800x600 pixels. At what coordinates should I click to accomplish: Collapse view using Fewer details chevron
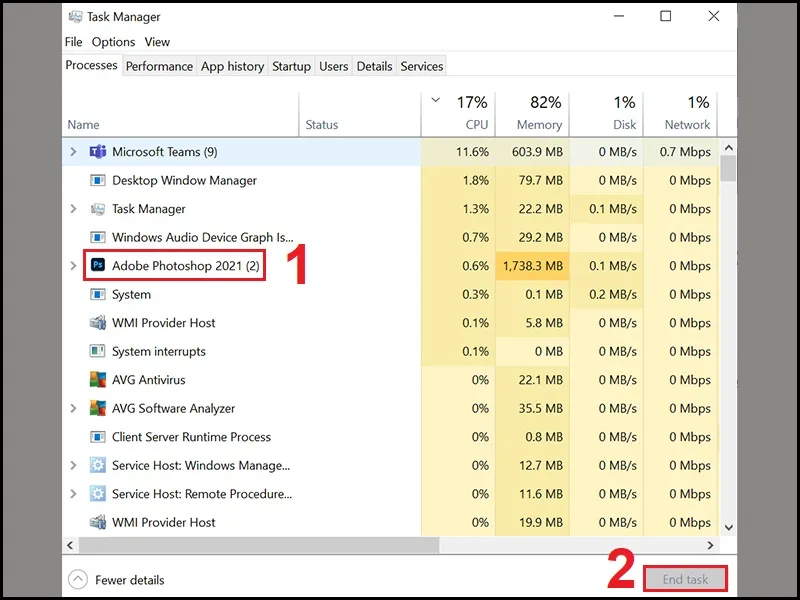point(77,580)
